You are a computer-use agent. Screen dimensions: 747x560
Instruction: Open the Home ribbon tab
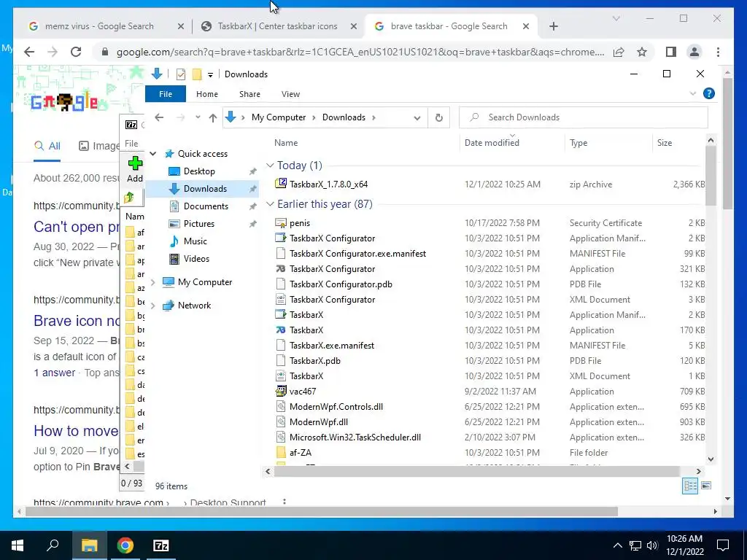(x=206, y=94)
